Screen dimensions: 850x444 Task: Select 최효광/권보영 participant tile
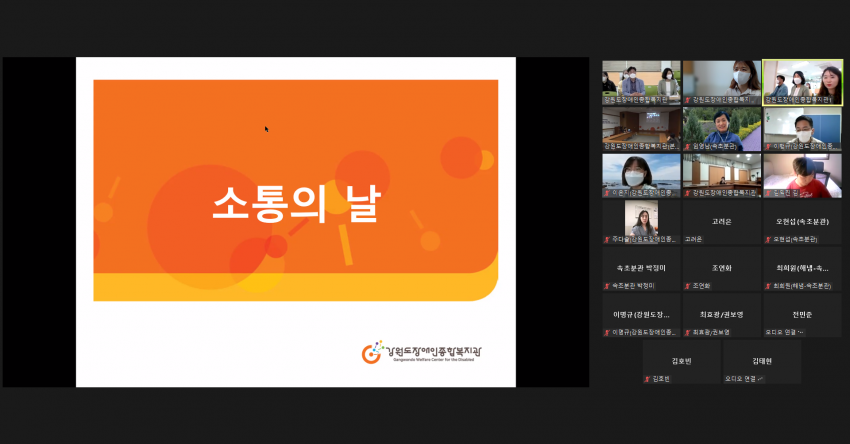point(722,315)
